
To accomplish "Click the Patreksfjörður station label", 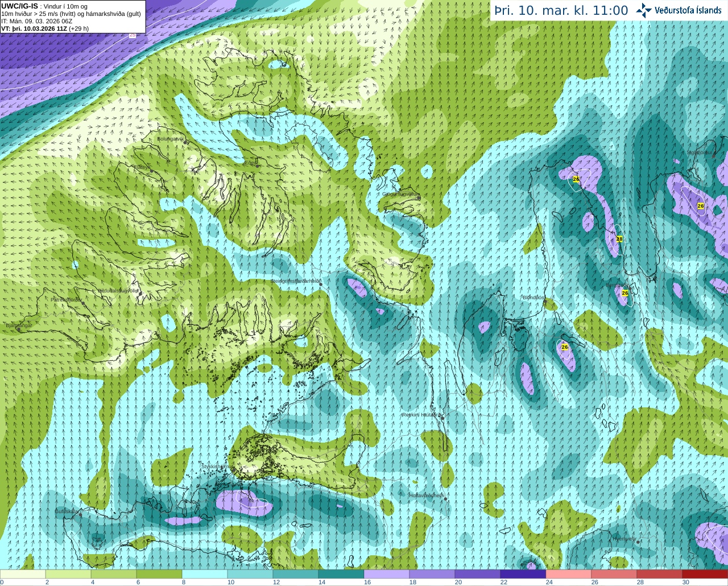I will (67, 299).
